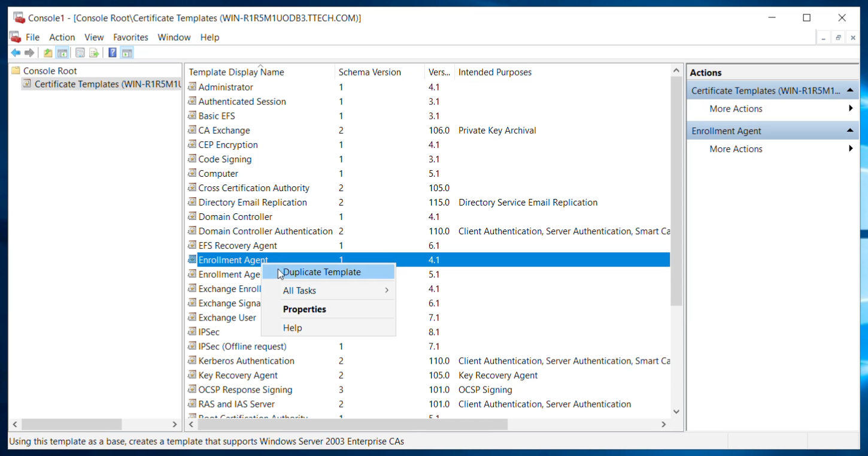Click the template list scroll down arrow
This screenshot has height=456, width=868.
pyautogui.click(x=676, y=412)
